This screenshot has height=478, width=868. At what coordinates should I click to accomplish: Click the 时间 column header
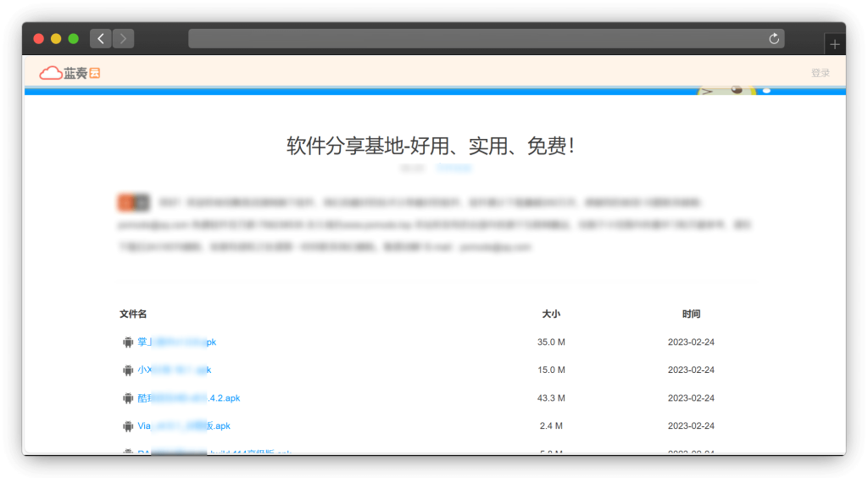tap(691, 314)
